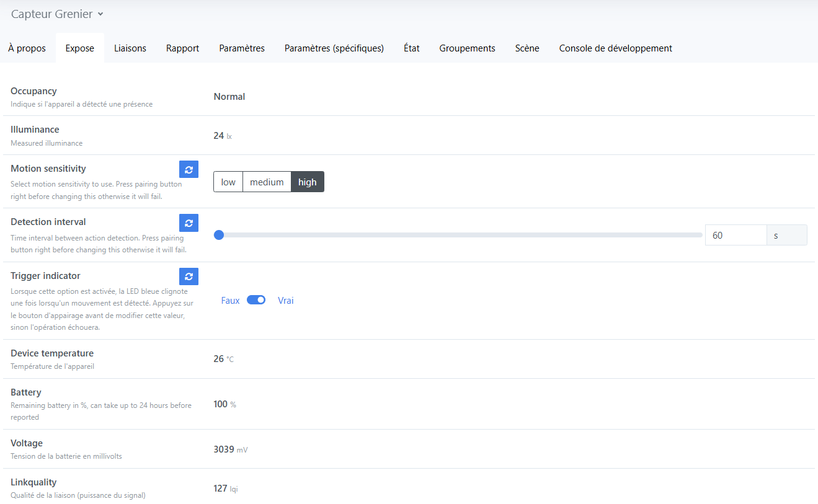The image size is (818, 504).
Task: Open the Paramètres (spécifiques) tab
Action: pyautogui.click(x=334, y=48)
